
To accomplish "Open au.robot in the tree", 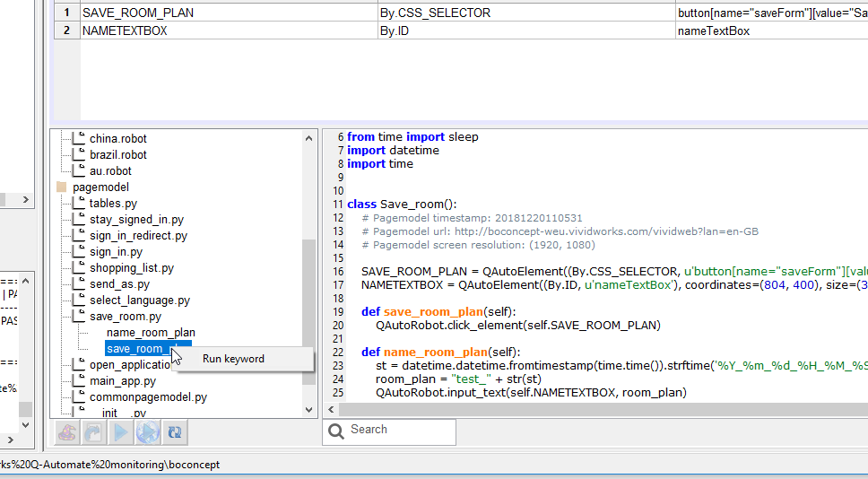I will pyautogui.click(x=110, y=171).
